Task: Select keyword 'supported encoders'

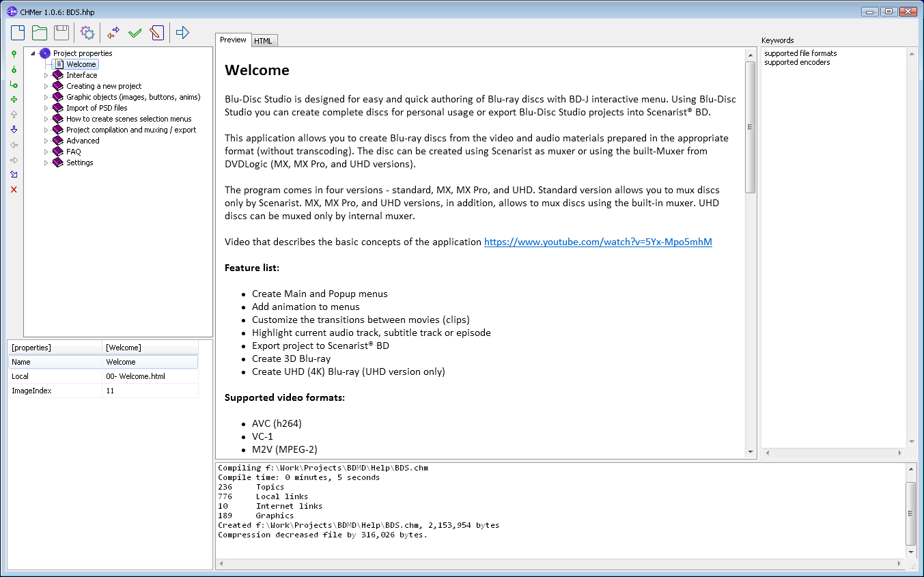Action: (x=797, y=62)
